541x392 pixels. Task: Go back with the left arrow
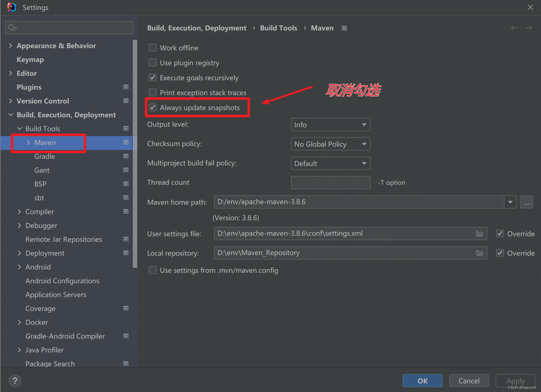(514, 28)
